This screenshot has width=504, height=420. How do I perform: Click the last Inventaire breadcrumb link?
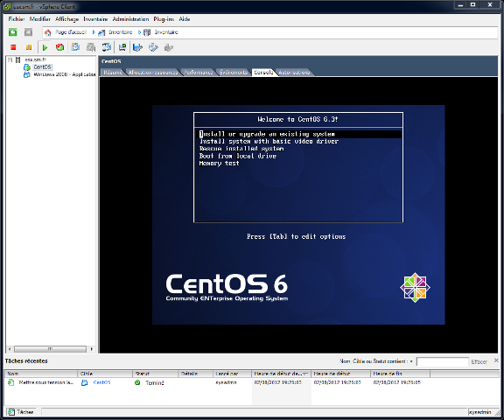click(166, 32)
